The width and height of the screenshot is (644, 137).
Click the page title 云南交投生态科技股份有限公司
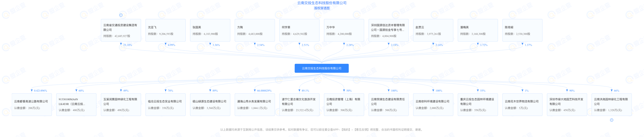tap(322, 3)
